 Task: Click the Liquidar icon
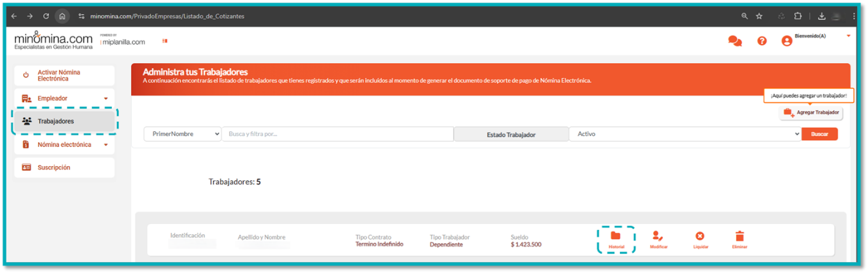pos(700,237)
